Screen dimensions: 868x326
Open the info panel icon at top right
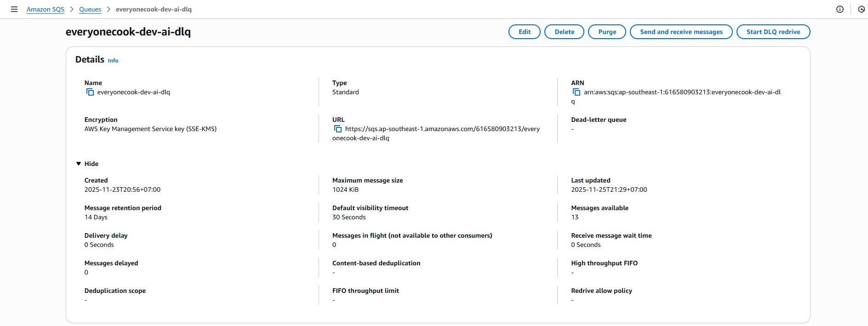(x=840, y=9)
